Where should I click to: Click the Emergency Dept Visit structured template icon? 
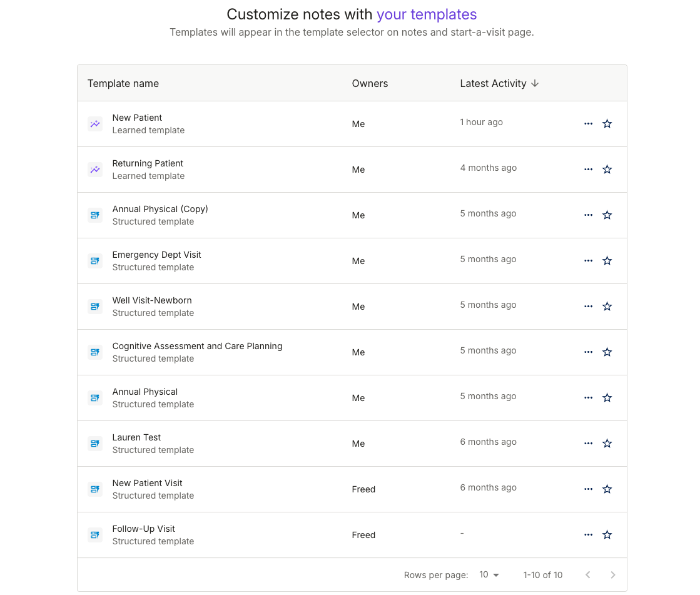[95, 261]
